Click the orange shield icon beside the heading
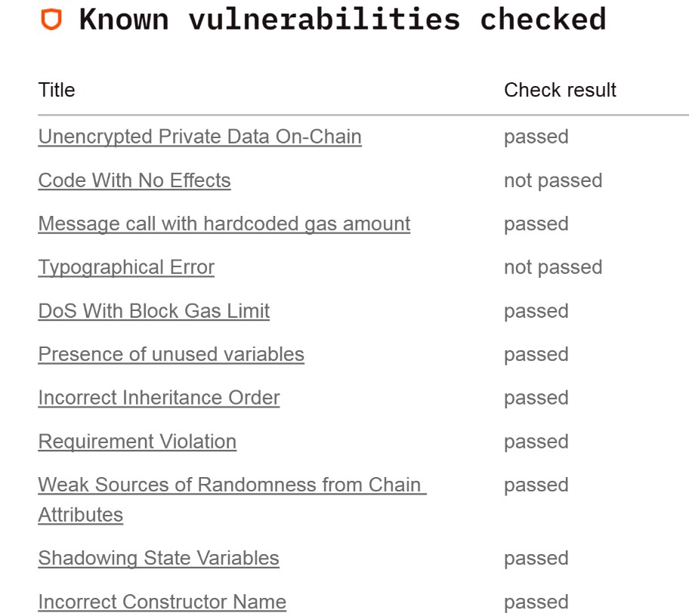This screenshot has width=689, height=616. coord(51,20)
